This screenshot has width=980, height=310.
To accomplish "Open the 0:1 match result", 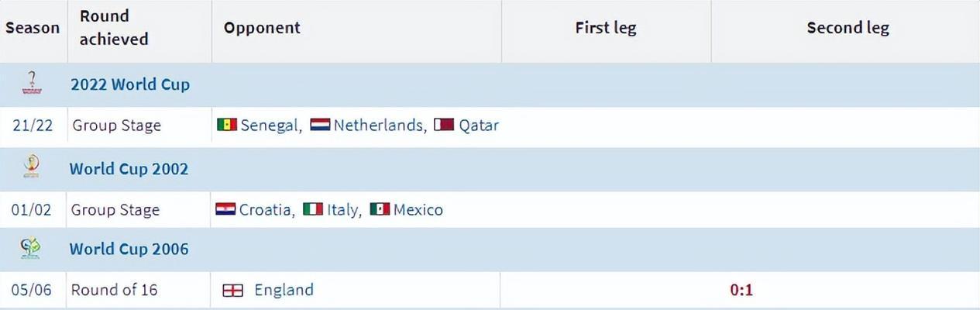I will tap(741, 291).
